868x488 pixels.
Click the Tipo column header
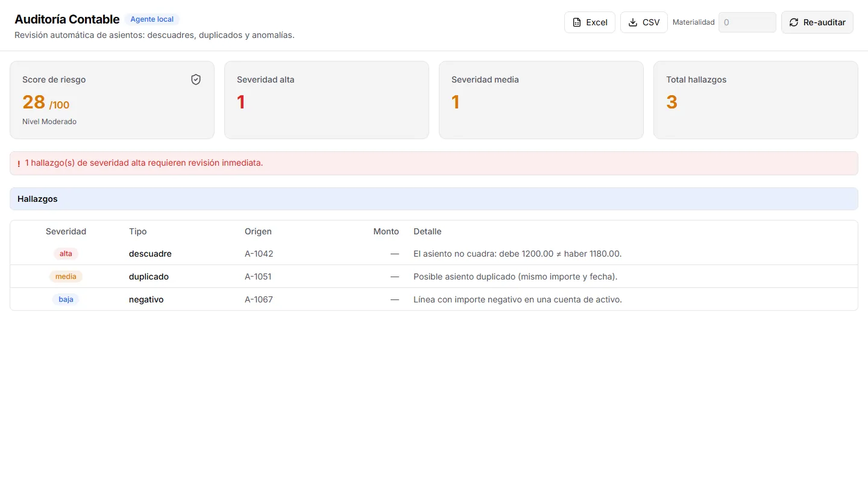(137, 231)
